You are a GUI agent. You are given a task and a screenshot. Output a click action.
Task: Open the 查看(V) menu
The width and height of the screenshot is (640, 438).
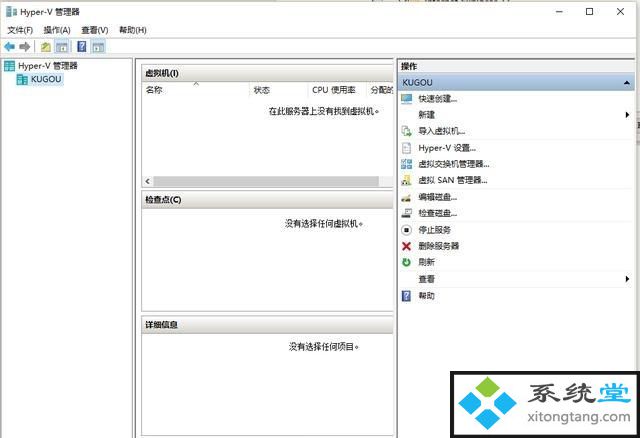(x=95, y=30)
